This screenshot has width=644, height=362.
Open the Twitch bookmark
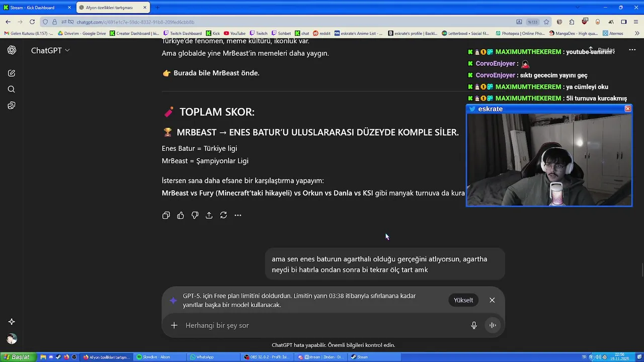coord(258,33)
